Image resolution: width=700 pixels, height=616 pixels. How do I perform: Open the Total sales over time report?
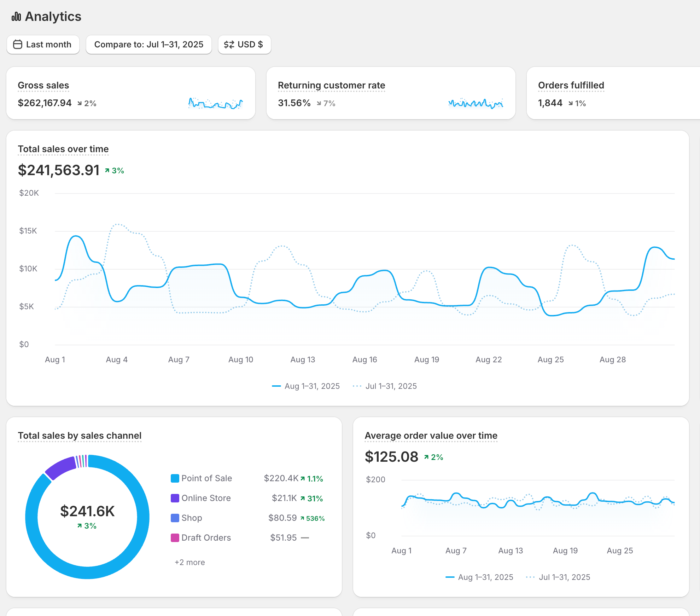pyautogui.click(x=63, y=149)
